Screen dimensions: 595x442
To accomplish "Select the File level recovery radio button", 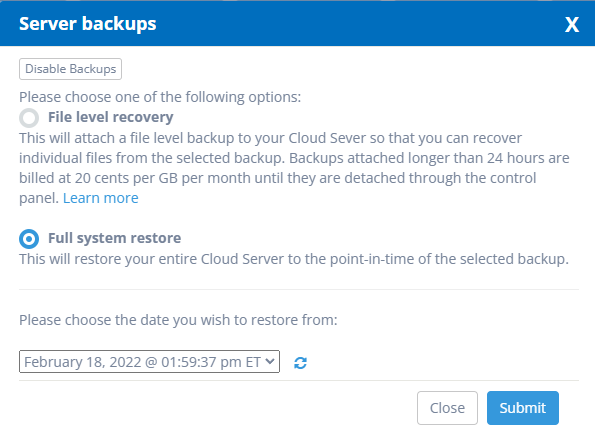I will click(29, 118).
